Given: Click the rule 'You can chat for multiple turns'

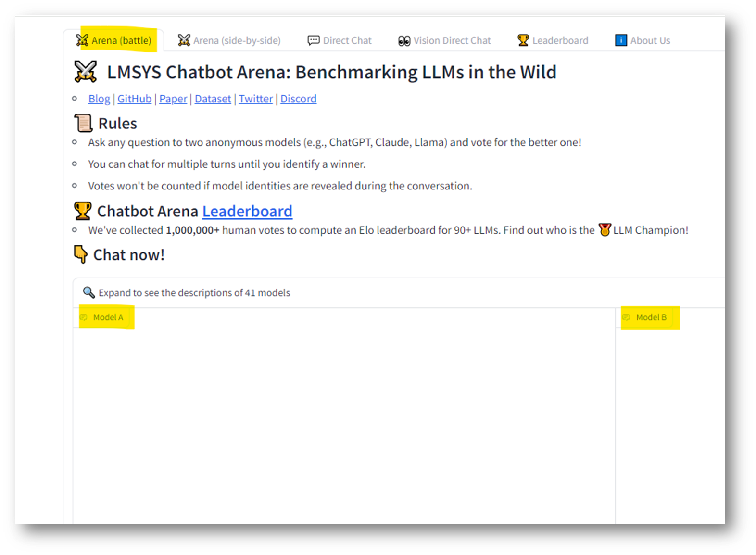Looking at the screenshot, I should click(x=227, y=164).
